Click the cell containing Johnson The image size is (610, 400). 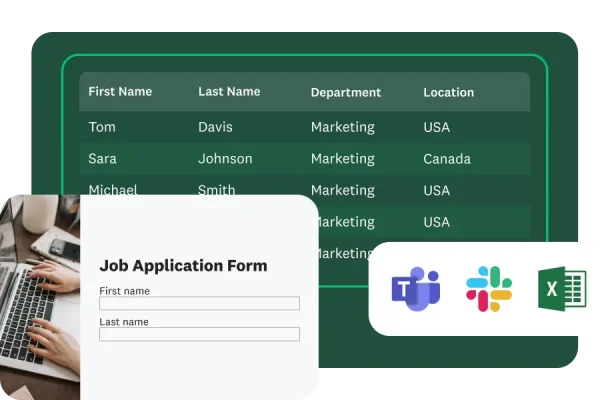click(x=225, y=159)
